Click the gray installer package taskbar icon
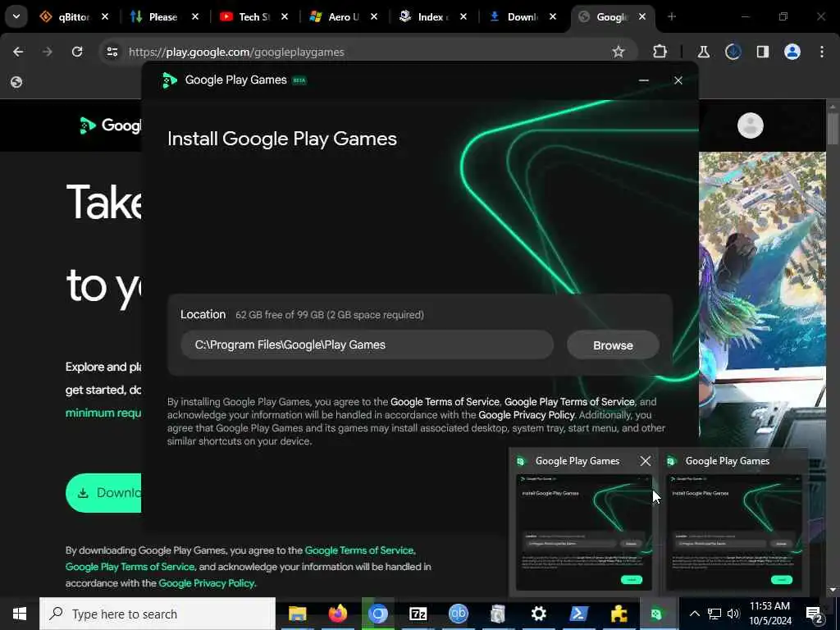Viewport: 840px width, 630px height. point(498,614)
